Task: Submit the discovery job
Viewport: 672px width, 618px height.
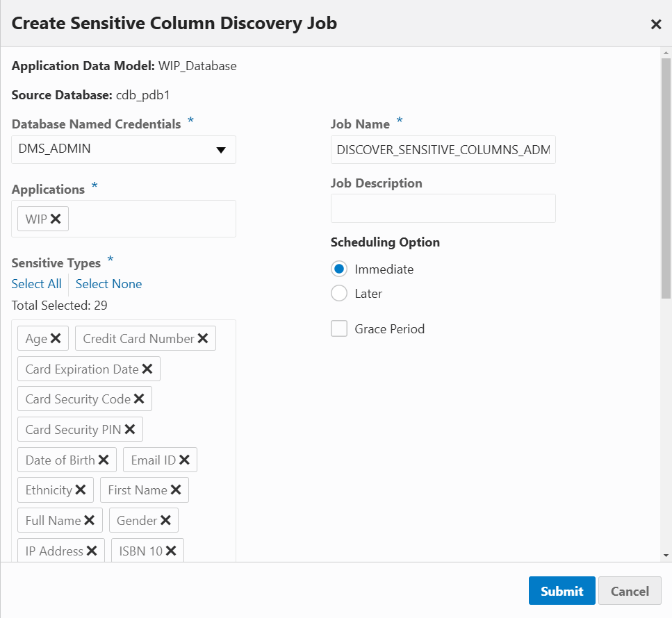Action: [x=562, y=591]
